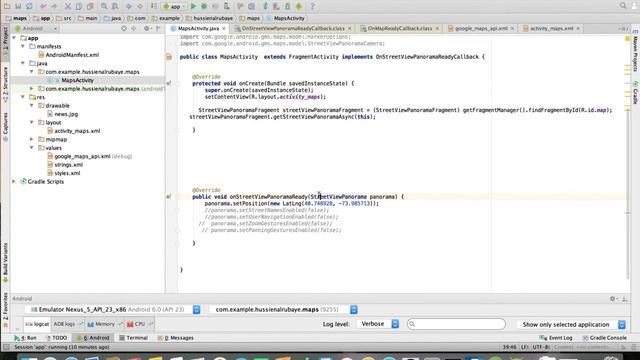This screenshot has width=640, height=360.
Task: Click the Save All toolbar icon
Action: point(18,6)
